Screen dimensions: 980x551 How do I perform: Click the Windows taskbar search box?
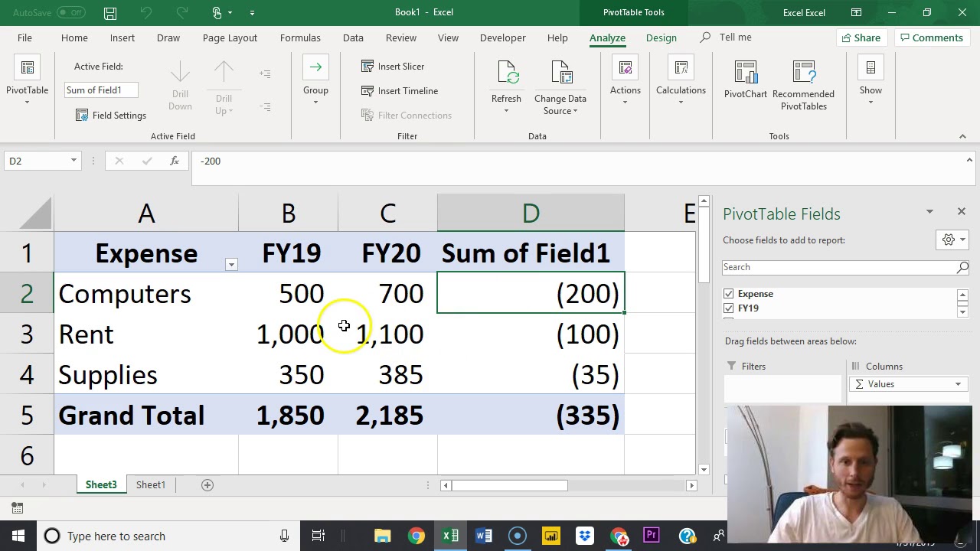(168, 536)
